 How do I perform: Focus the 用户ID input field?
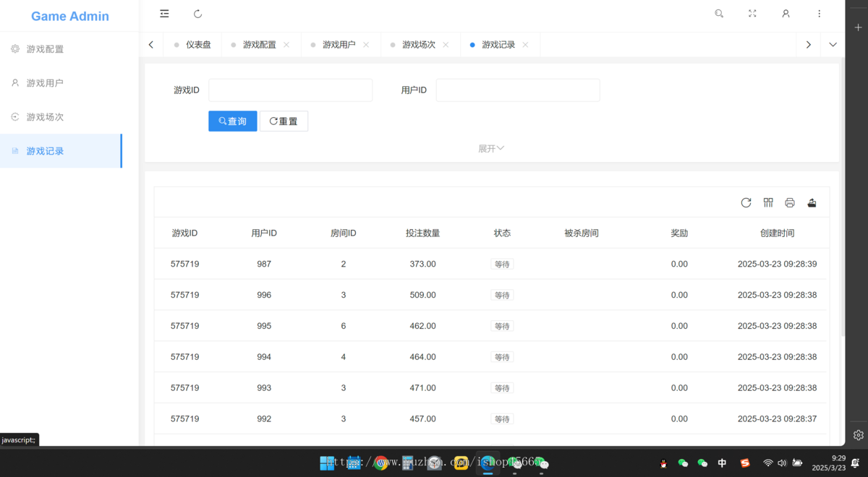click(518, 90)
